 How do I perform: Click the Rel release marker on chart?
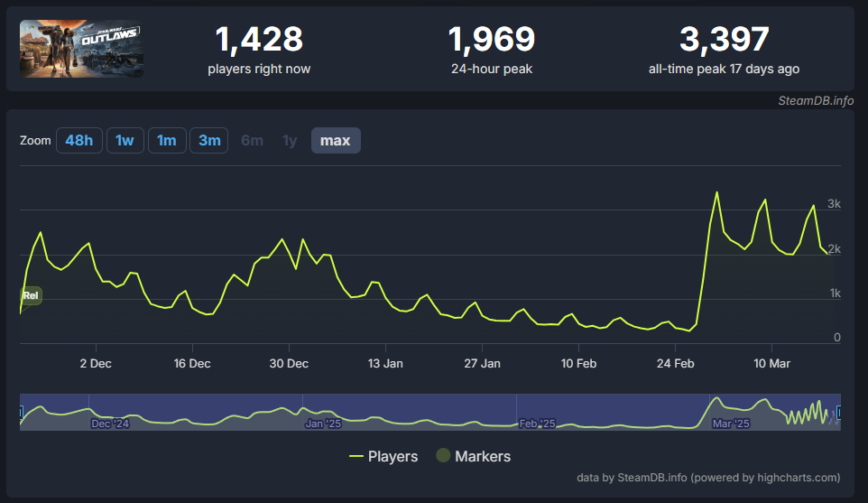(x=31, y=295)
